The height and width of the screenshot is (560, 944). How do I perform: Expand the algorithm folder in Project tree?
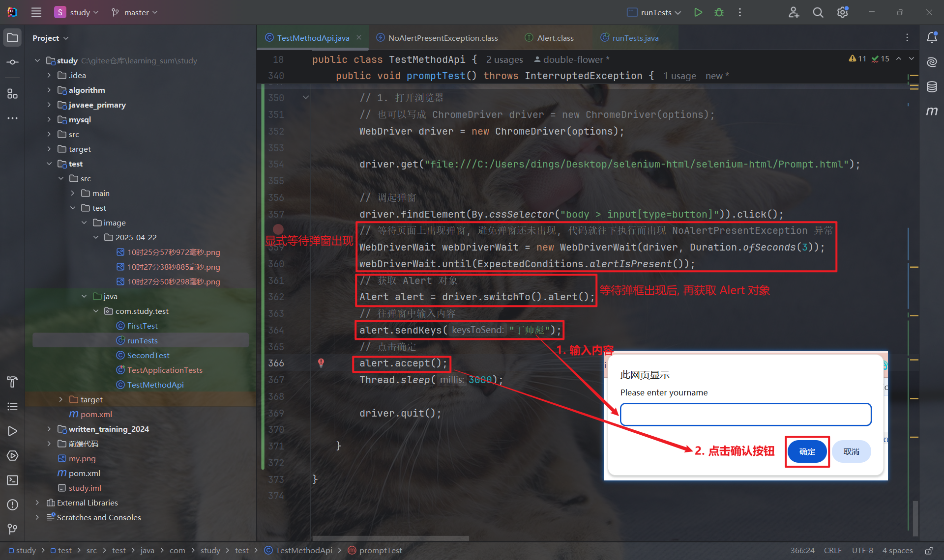tap(49, 90)
